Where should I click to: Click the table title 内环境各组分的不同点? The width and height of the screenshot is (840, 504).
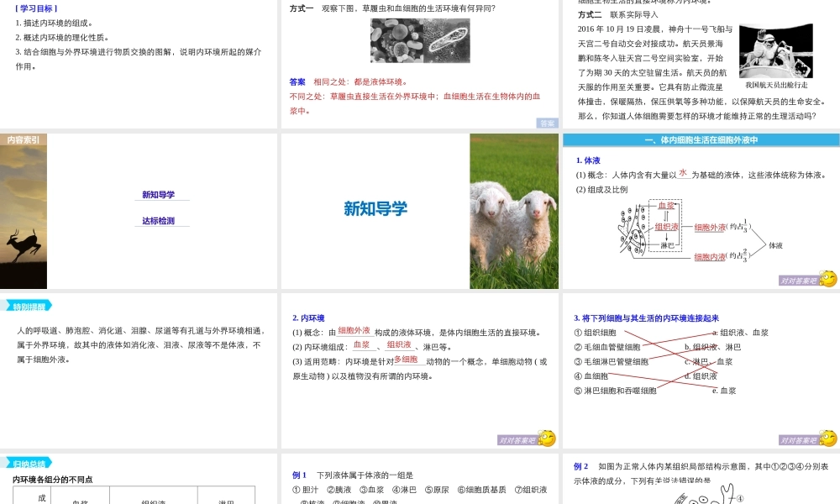click(x=52, y=480)
